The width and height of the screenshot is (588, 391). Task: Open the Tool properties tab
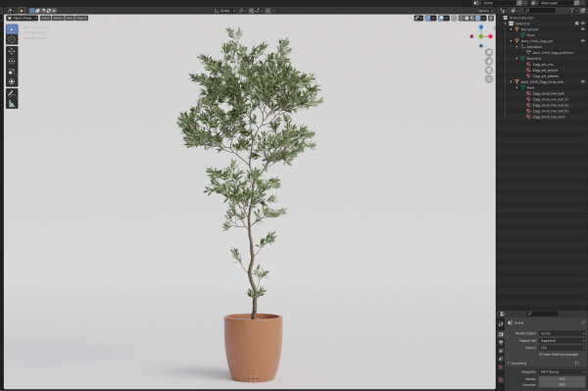pos(501,324)
